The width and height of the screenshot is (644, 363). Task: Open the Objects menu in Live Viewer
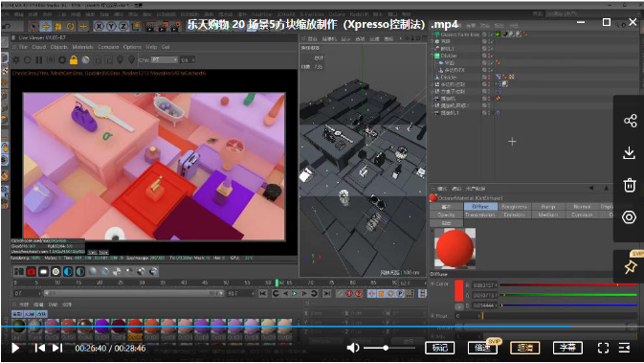[x=58, y=47]
